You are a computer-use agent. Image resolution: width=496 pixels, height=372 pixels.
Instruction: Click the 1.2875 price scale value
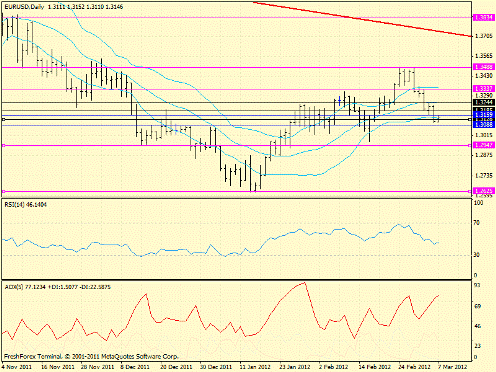[x=483, y=155]
